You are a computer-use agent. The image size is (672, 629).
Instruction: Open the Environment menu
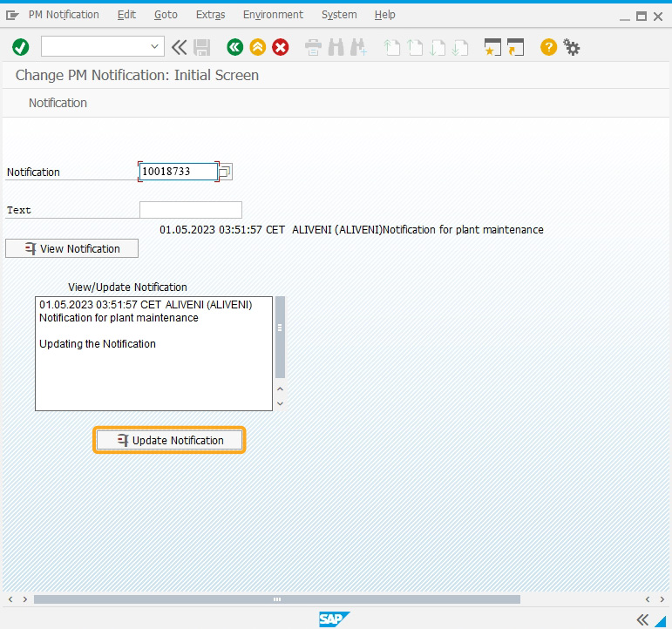[273, 15]
